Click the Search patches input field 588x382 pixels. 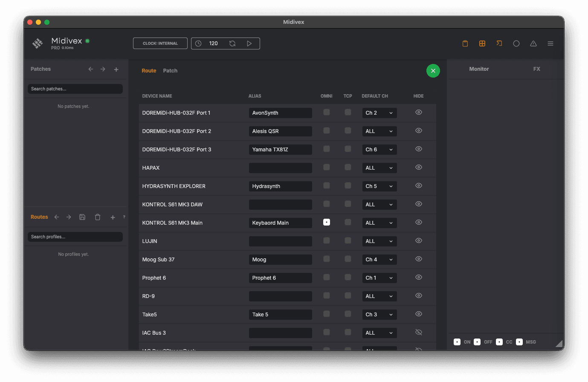coord(75,89)
